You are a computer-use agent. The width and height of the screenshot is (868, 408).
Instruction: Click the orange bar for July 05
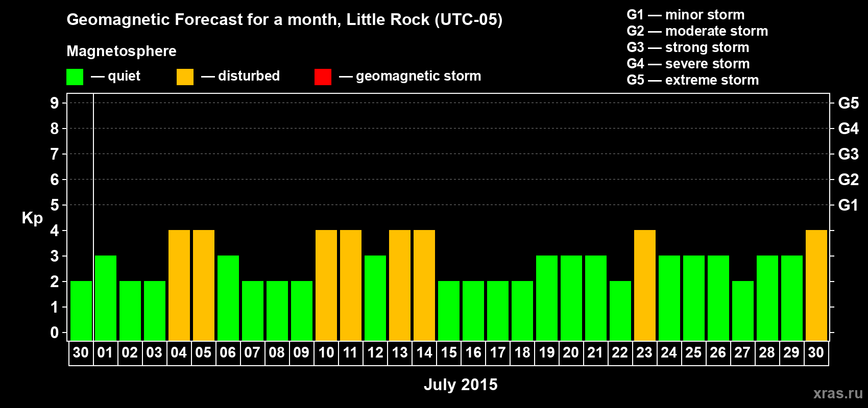pyautogui.click(x=204, y=285)
